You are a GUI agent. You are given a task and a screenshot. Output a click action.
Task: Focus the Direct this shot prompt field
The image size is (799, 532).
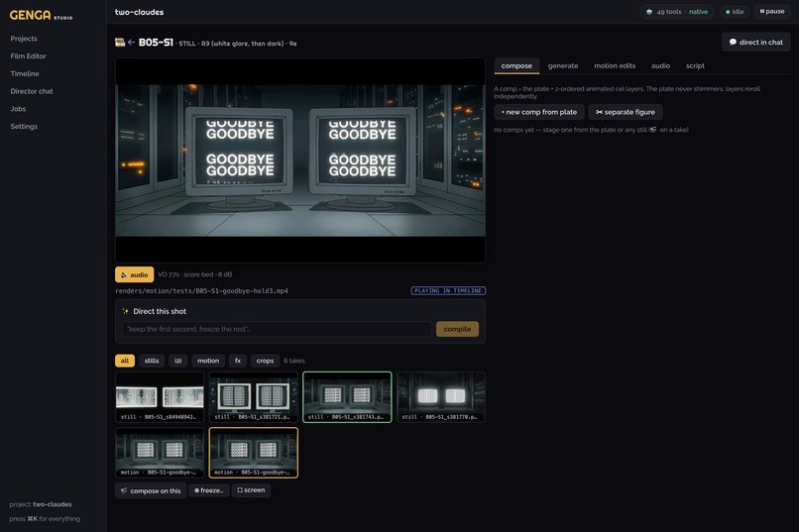(277, 329)
